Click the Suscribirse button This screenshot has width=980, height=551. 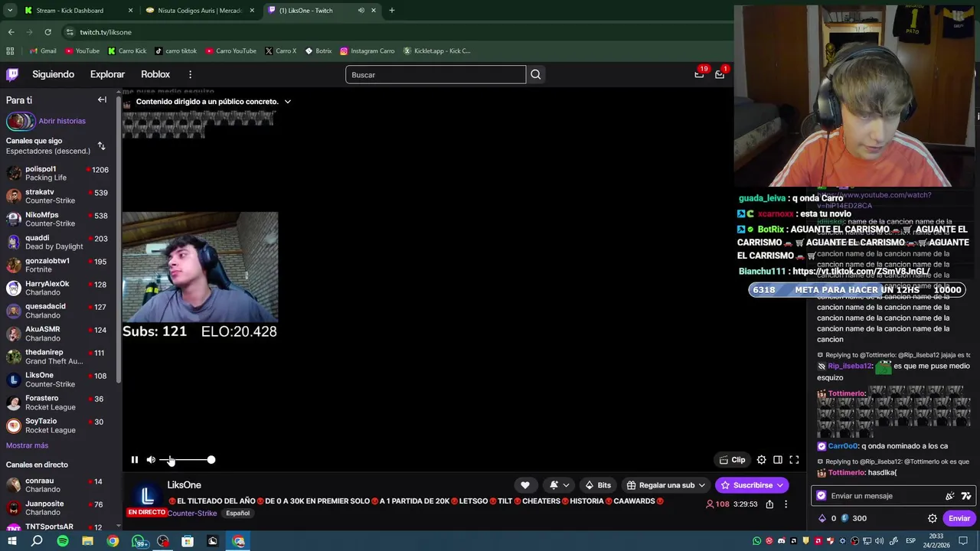tap(752, 485)
